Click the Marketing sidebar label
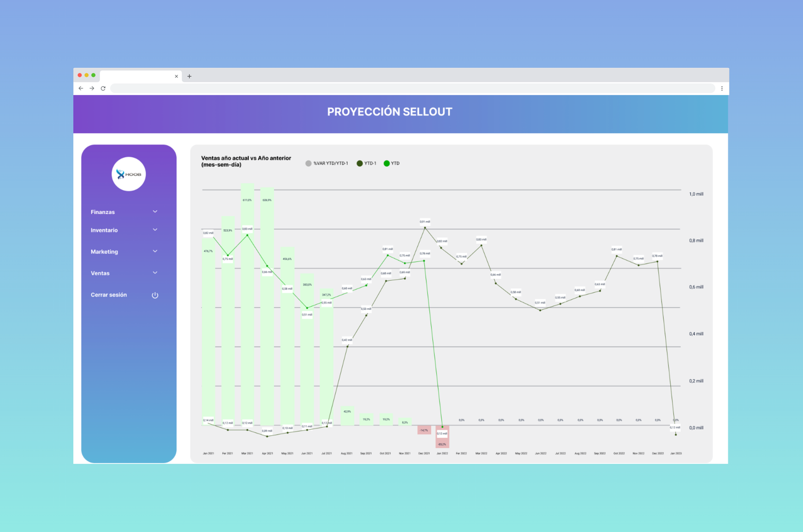The height and width of the screenshot is (532, 803). (104, 251)
